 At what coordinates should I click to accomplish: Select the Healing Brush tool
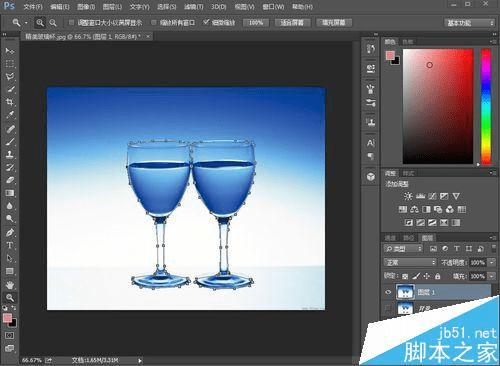point(10,129)
